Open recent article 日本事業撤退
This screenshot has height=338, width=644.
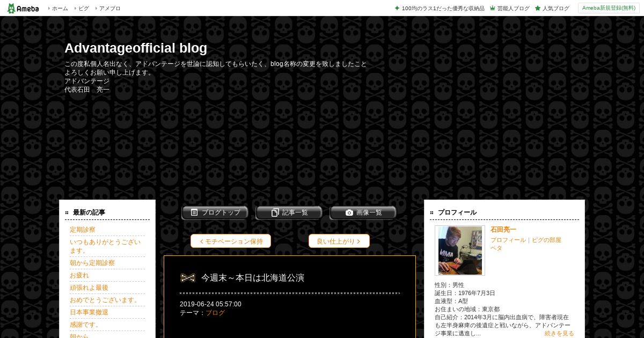tap(89, 312)
